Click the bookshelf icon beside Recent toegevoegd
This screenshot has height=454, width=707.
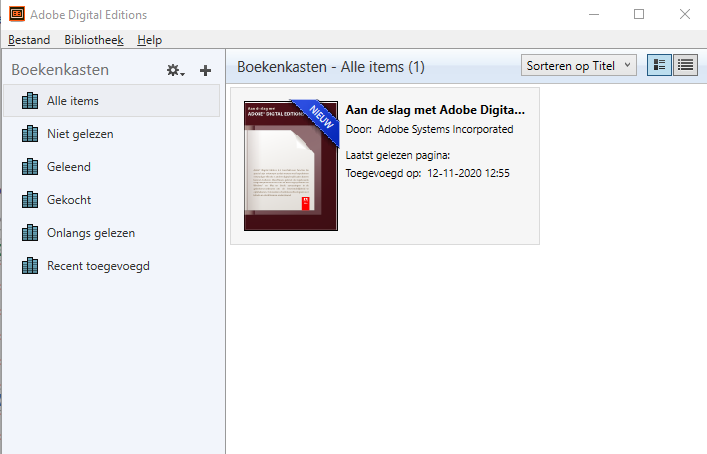click(x=30, y=266)
